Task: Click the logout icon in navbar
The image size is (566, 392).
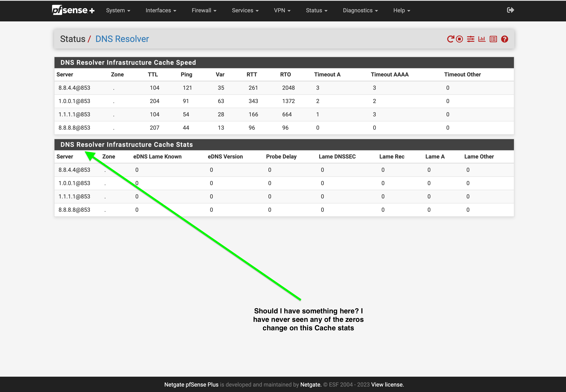Action: pos(510,10)
